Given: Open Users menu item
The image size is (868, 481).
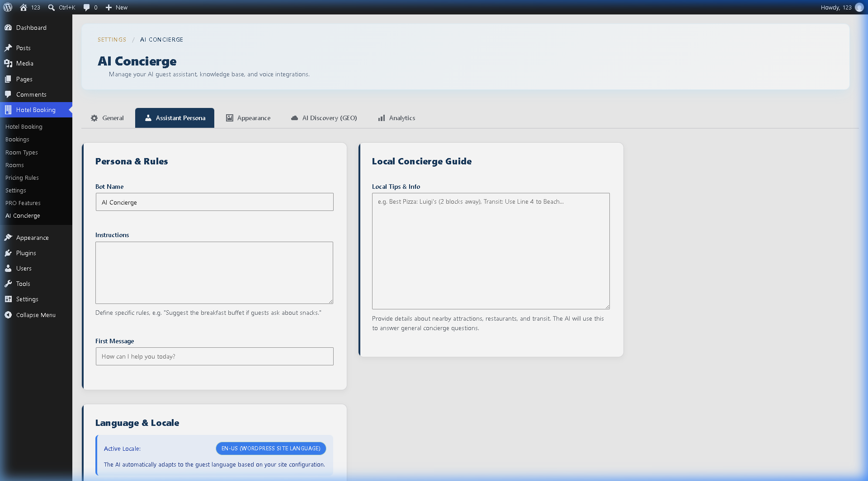Looking at the screenshot, I should pos(36,268).
